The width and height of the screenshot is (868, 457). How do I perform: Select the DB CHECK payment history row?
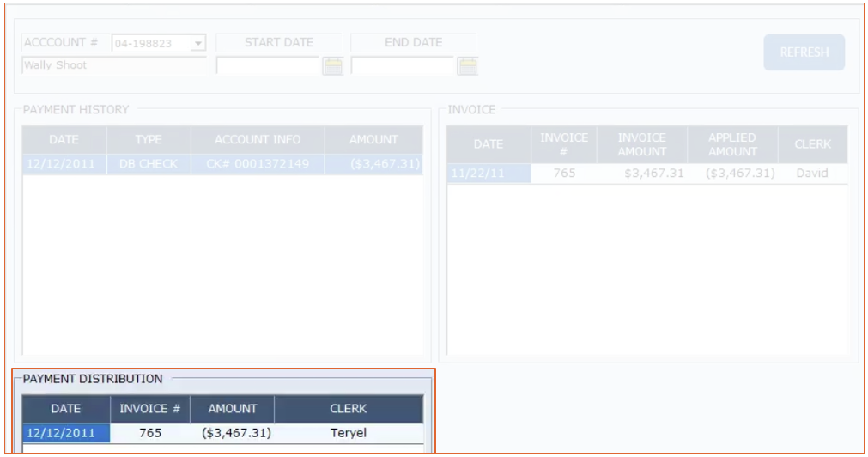(x=148, y=164)
